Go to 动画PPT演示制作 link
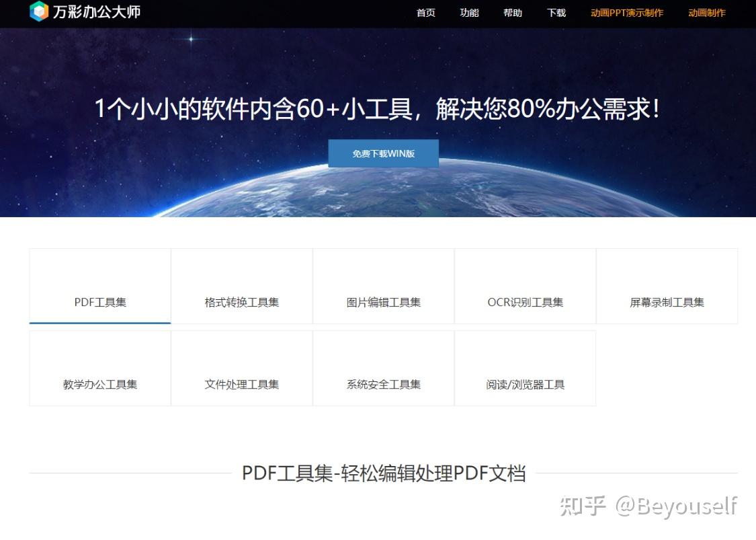The width and height of the screenshot is (756, 540). pos(627,13)
